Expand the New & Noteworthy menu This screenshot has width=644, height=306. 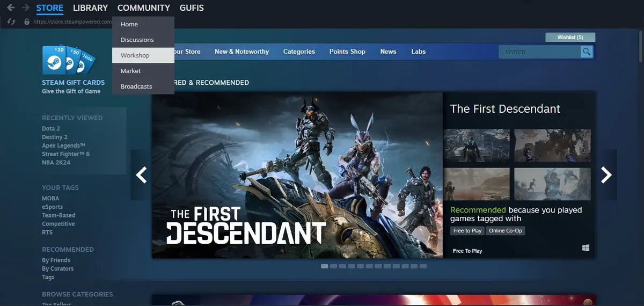241,52
